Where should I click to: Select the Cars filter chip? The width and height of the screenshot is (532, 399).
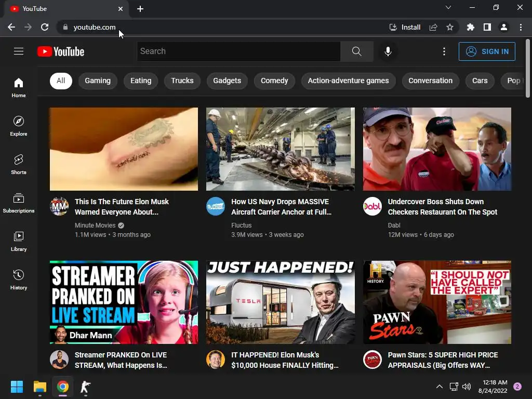coord(480,81)
